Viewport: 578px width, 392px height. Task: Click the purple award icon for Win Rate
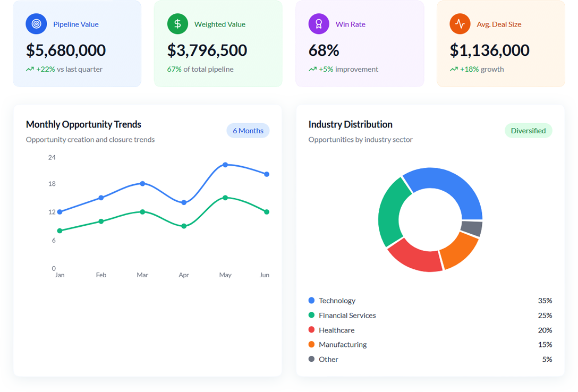(319, 24)
